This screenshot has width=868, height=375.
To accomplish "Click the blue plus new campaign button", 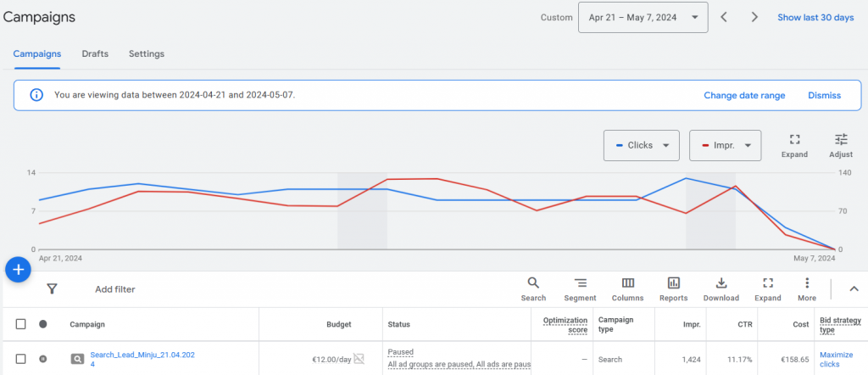I will [x=18, y=270].
